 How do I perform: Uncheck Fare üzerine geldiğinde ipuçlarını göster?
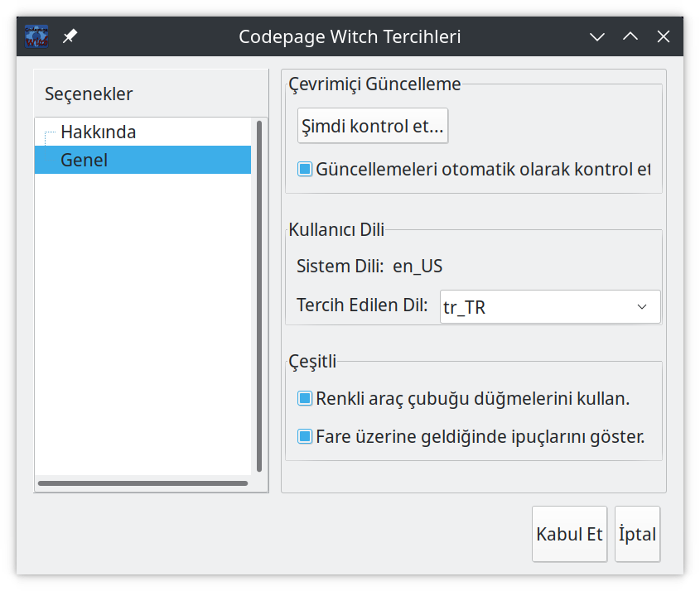(x=305, y=436)
